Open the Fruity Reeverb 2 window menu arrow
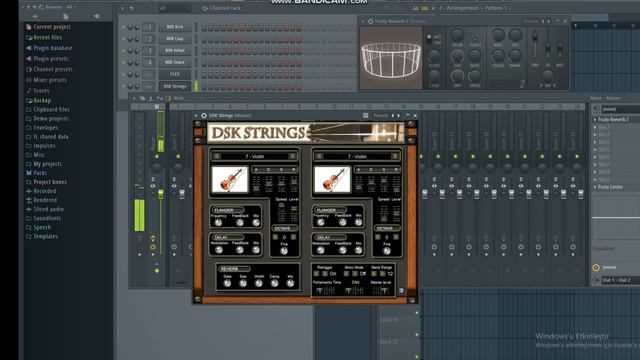Viewport: 640px width, 360px height. (363, 21)
